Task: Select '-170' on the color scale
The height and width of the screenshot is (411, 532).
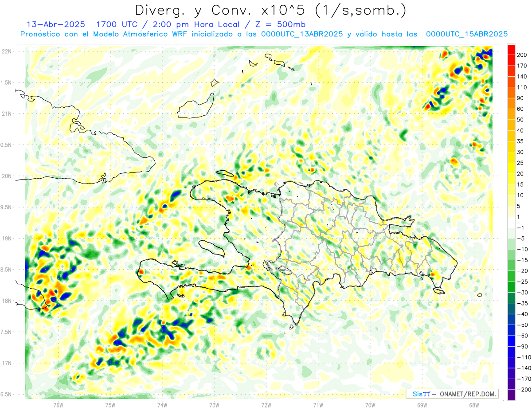Action: [524, 379]
